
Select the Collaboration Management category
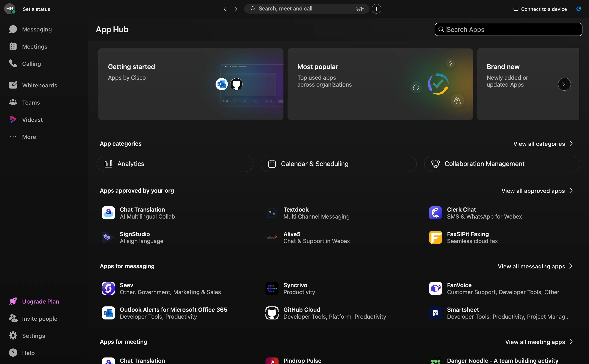click(502, 164)
